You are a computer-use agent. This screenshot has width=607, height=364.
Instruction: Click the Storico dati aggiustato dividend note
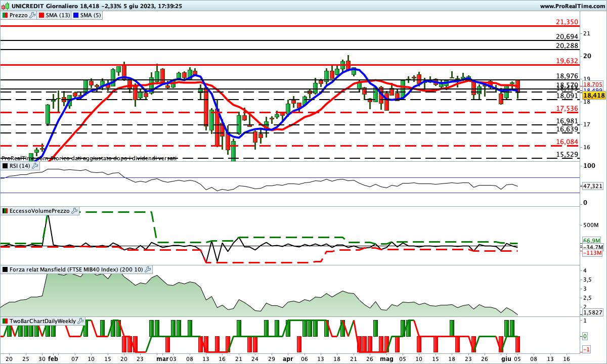[x=89, y=158]
